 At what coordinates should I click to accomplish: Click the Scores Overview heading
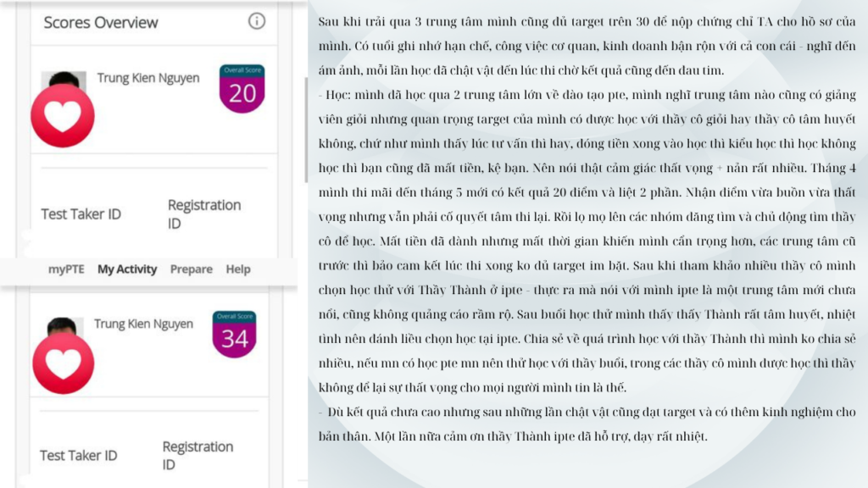(x=101, y=22)
